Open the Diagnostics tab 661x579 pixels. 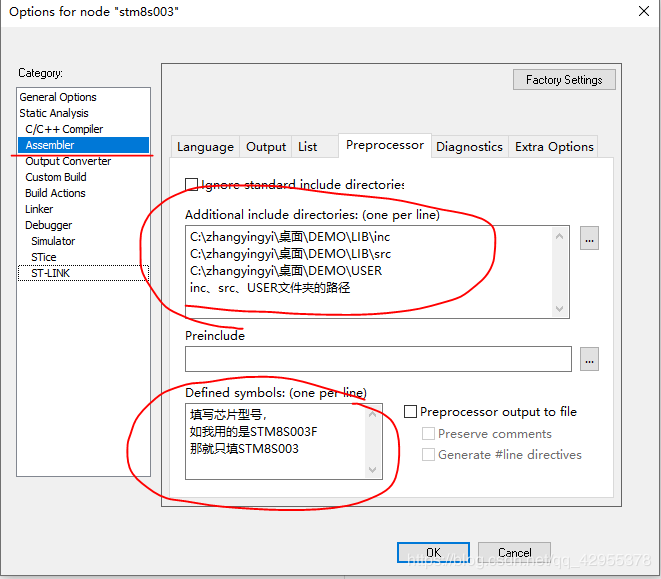tap(469, 147)
